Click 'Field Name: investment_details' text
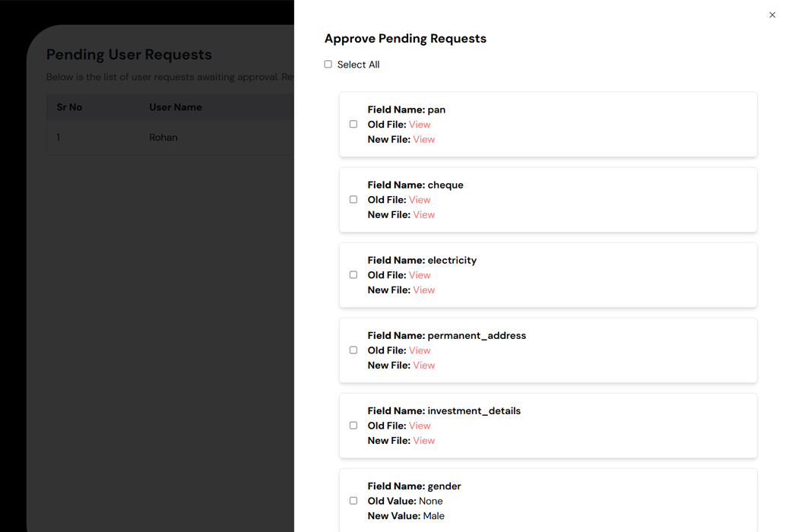The height and width of the screenshot is (532, 786). [444, 410]
